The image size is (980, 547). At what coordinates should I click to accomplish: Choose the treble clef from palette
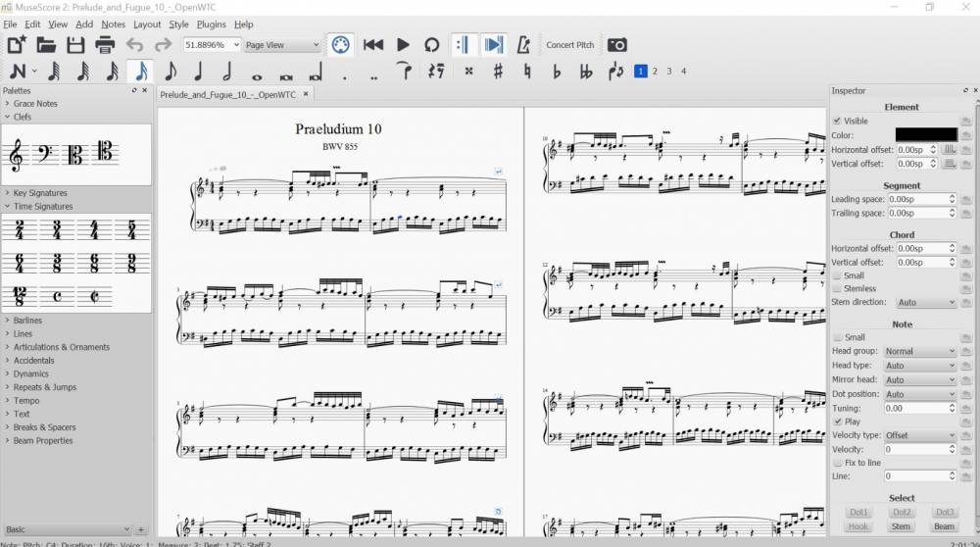pos(17,155)
